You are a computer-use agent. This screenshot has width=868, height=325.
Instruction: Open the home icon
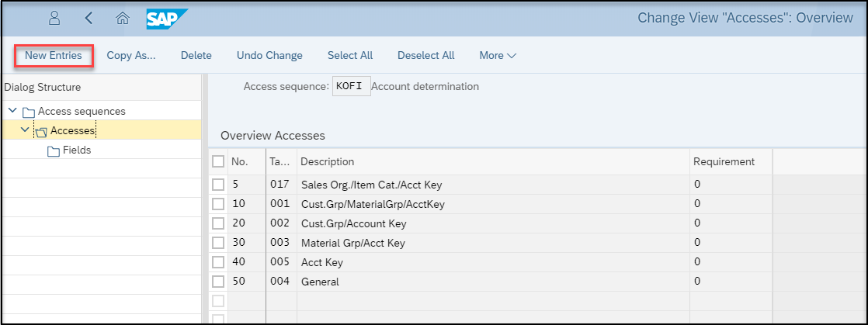click(x=123, y=19)
